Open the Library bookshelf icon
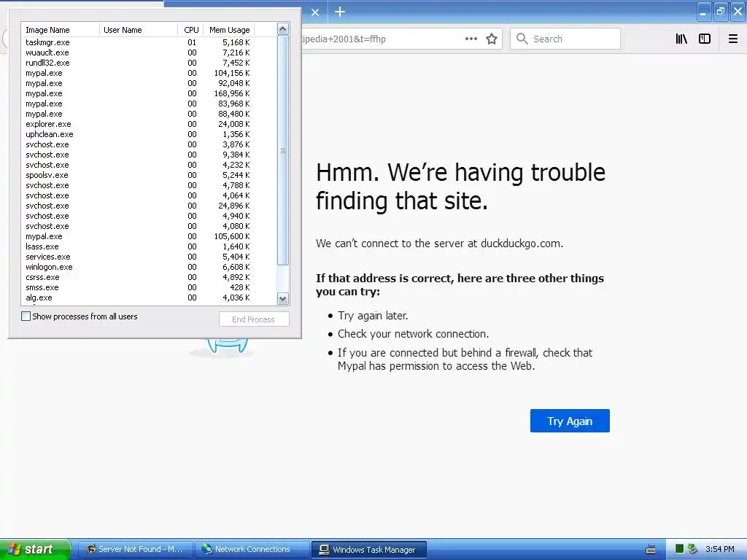This screenshot has height=560, width=747. (x=681, y=39)
